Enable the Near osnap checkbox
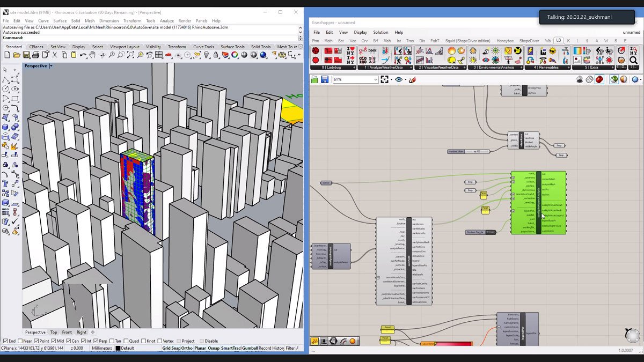644x362 pixels. pos(20,341)
